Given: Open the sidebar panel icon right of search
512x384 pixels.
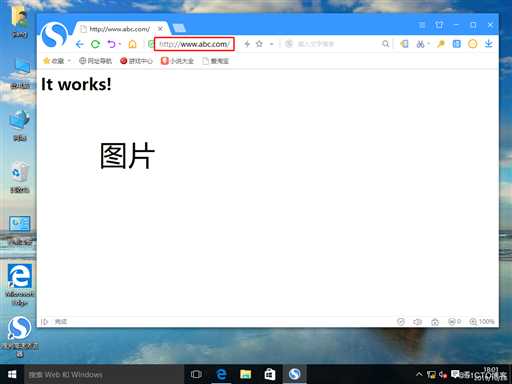Looking at the screenshot, I should [404, 44].
